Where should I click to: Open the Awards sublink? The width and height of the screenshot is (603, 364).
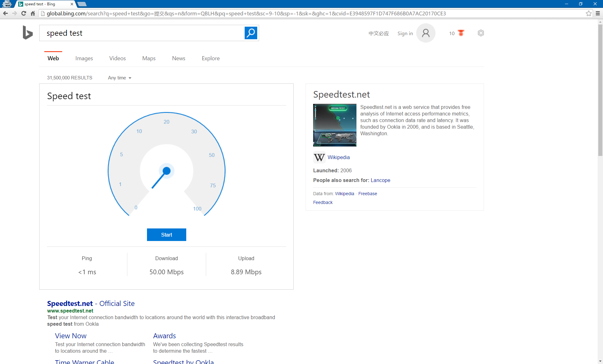[x=164, y=336]
